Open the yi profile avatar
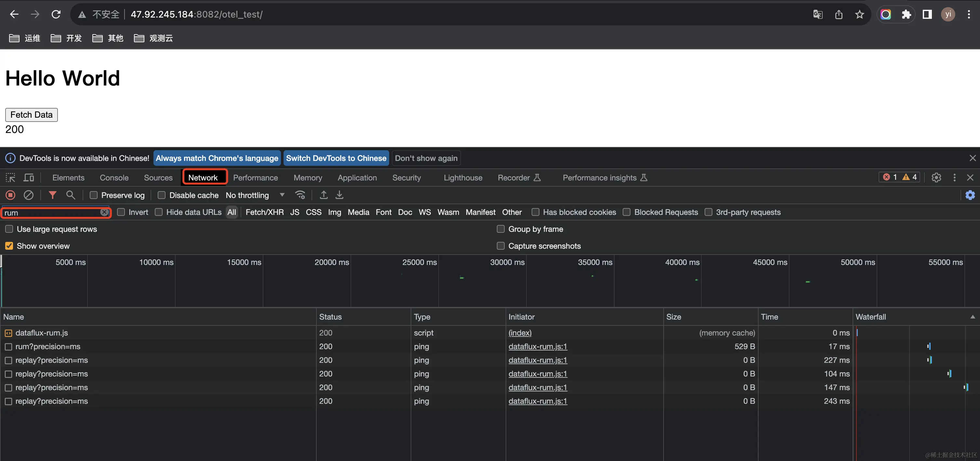 [948, 14]
